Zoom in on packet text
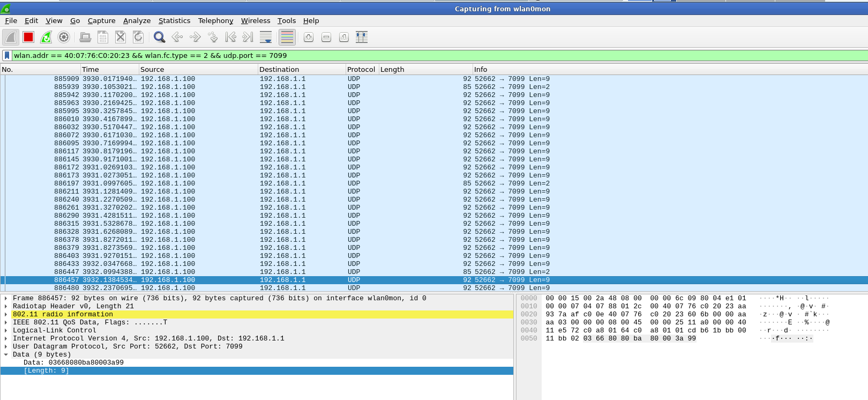Image resolution: width=868 pixels, height=400 pixels. point(309,37)
